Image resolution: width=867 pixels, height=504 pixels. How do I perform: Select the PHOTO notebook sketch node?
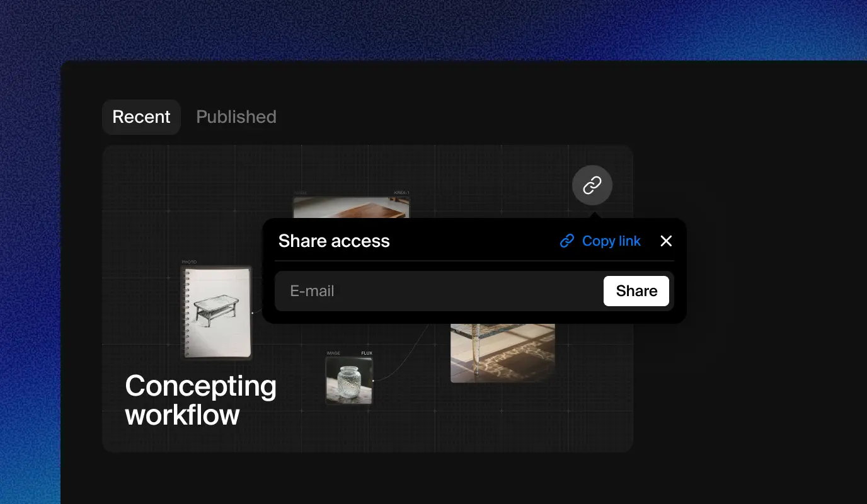click(x=216, y=312)
